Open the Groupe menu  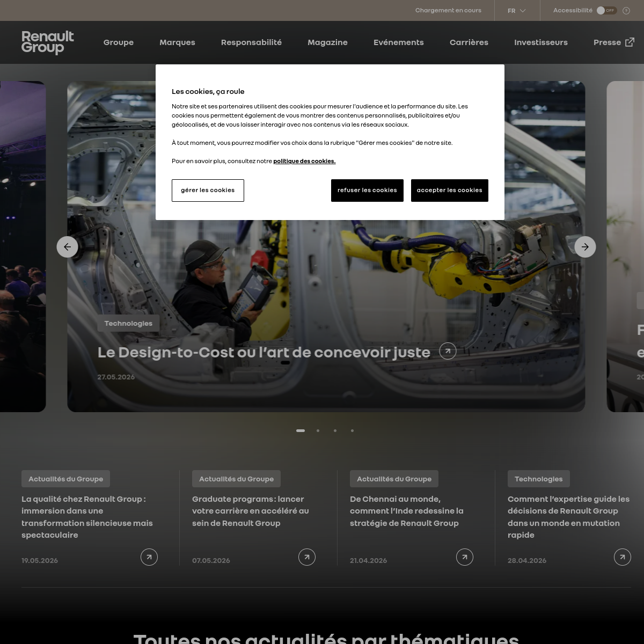[x=119, y=42]
